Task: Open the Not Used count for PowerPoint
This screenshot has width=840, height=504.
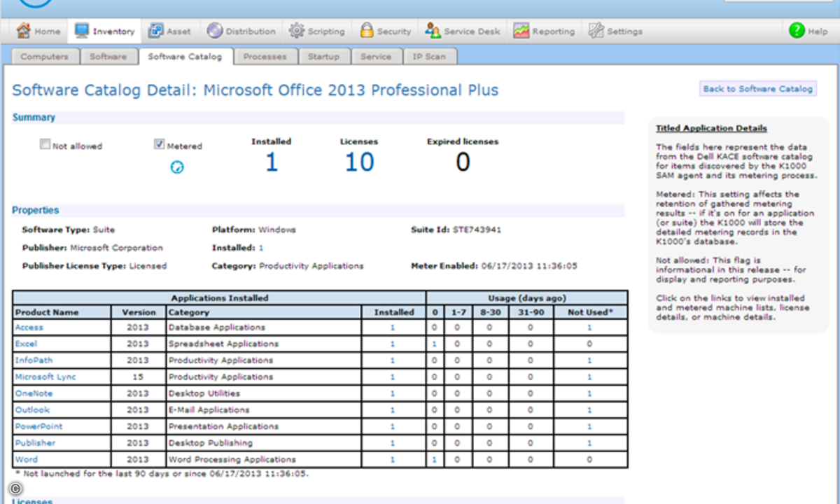Action: point(589,426)
